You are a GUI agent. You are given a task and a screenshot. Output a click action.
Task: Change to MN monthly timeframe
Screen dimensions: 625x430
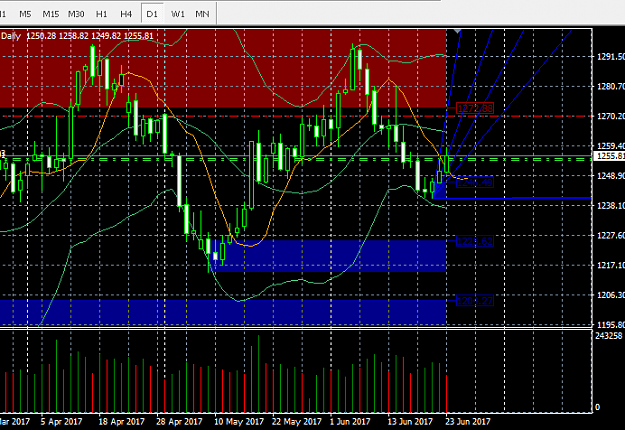(202, 14)
